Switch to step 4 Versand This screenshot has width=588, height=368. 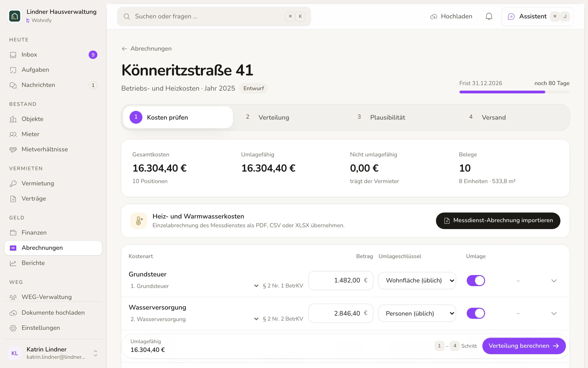point(513,117)
